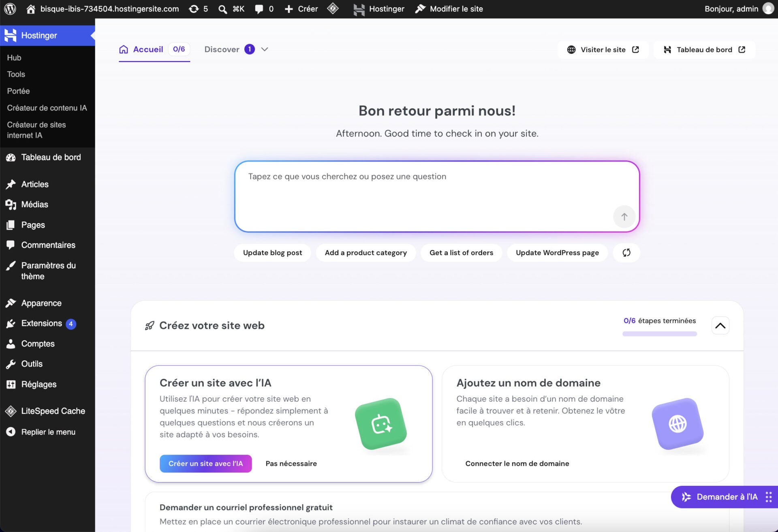Open the Hostinger admin bar menu
Screen dimensions: 778x532
point(378,9)
